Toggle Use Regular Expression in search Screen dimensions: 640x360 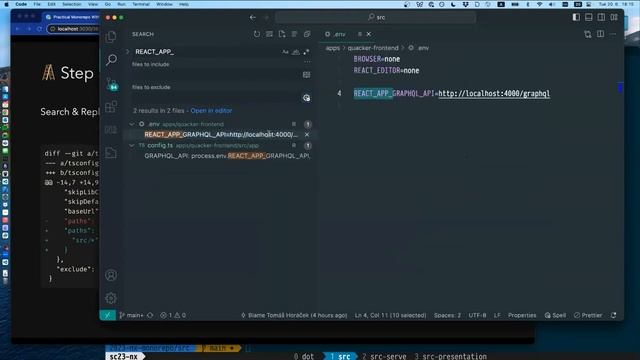point(306,52)
